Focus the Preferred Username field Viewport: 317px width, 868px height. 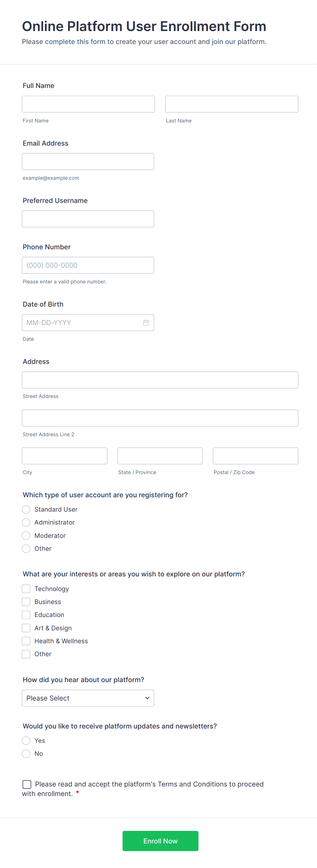click(x=88, y=219)
